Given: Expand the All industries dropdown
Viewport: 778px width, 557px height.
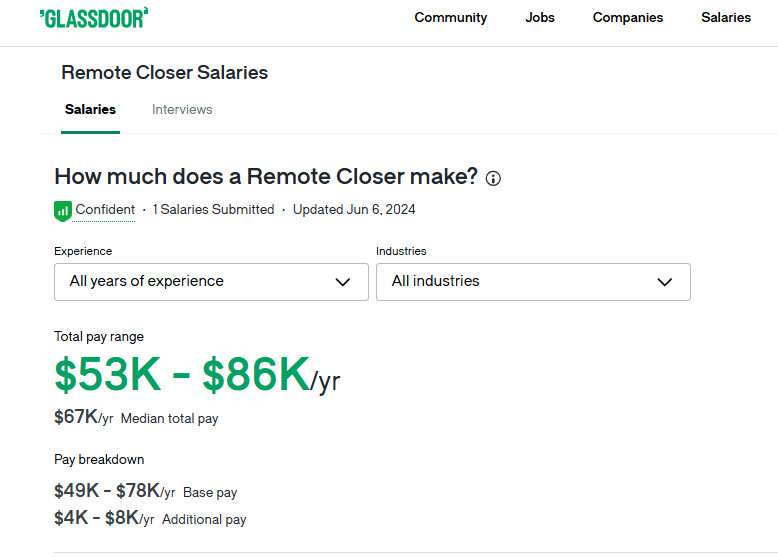Looking at the screenshot, I should point(533,282).
